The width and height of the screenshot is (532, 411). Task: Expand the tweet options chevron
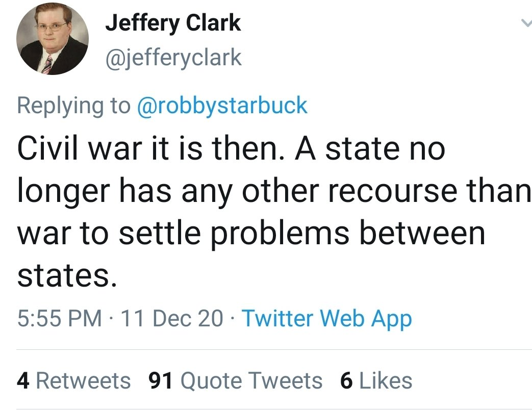point(526,23)
